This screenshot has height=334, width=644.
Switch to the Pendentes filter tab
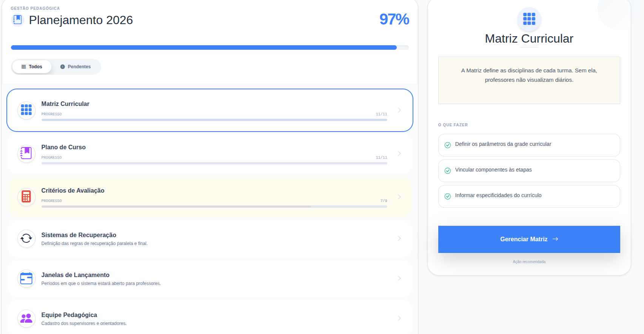(x=75, y=67)
